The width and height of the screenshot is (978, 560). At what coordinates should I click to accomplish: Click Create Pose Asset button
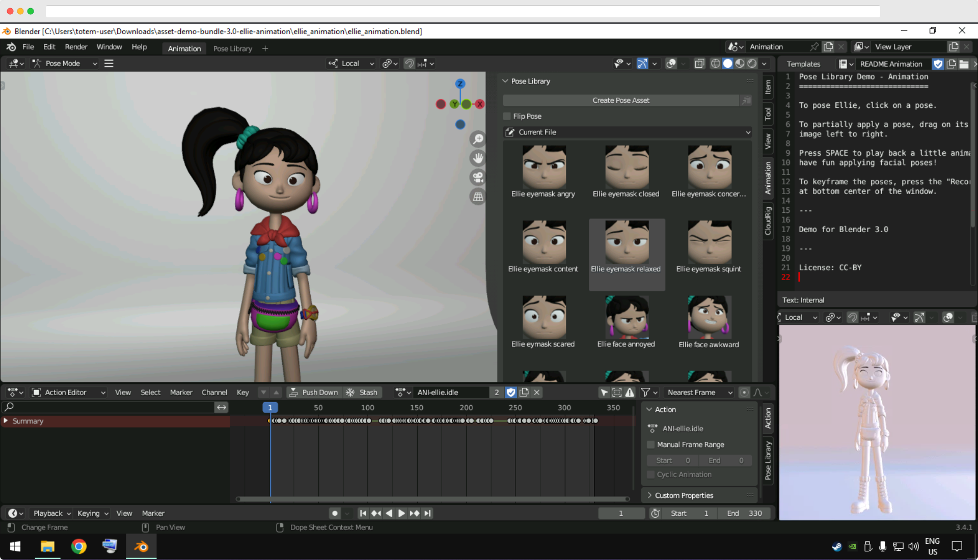click(x=620, y=100)
